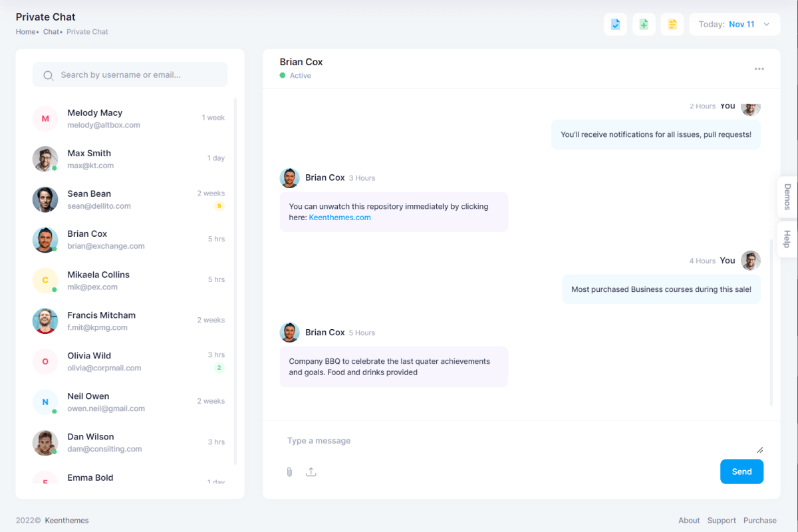Open the Help side tab

point(787,239)
